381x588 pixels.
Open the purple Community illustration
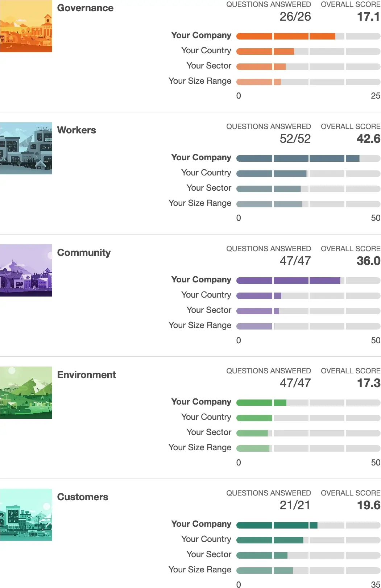(x=26, y=270)
